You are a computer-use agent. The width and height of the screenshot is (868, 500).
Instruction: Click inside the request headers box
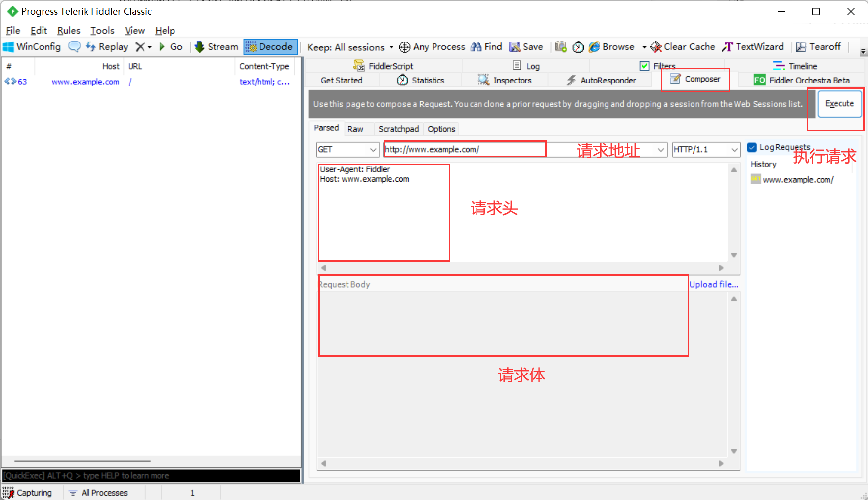522,212
